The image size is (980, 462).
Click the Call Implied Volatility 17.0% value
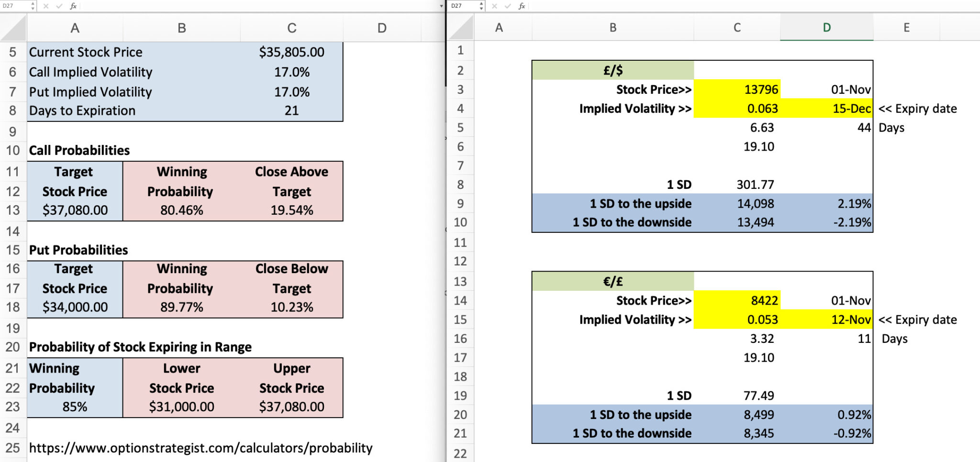coord(291,72)
